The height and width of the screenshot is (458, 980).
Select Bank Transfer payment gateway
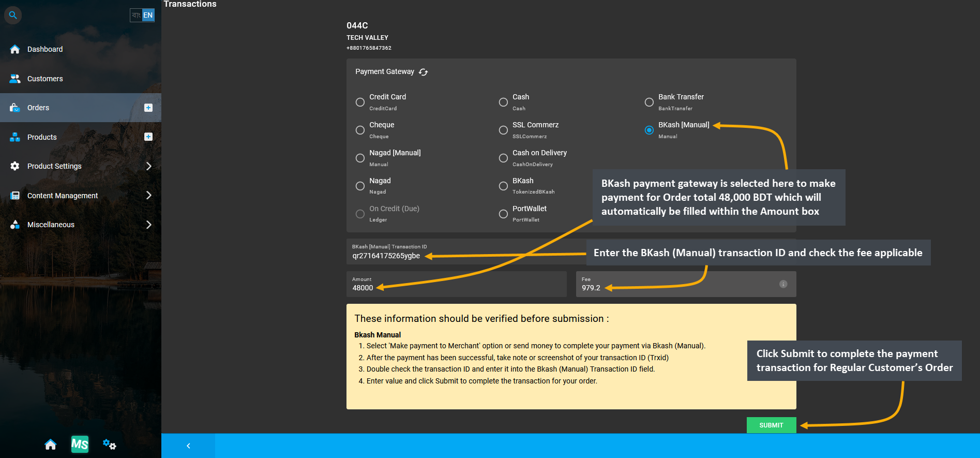pos(649,102)
